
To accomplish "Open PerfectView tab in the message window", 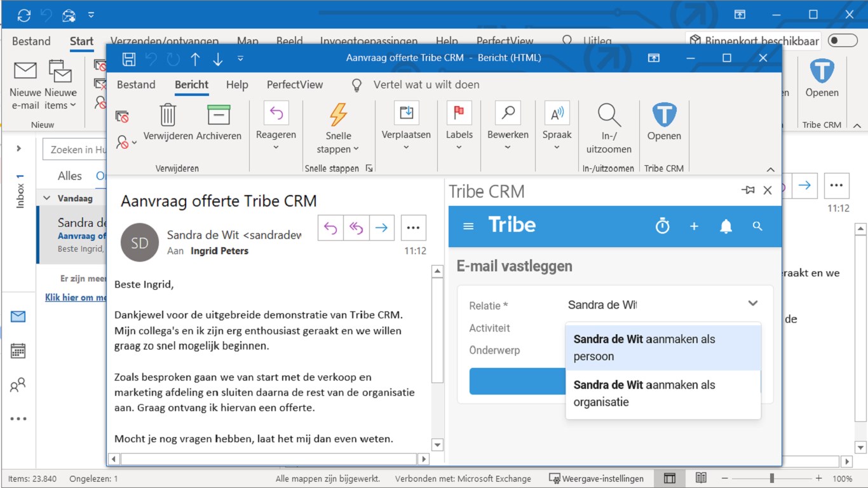I will (x=295, y=85).
